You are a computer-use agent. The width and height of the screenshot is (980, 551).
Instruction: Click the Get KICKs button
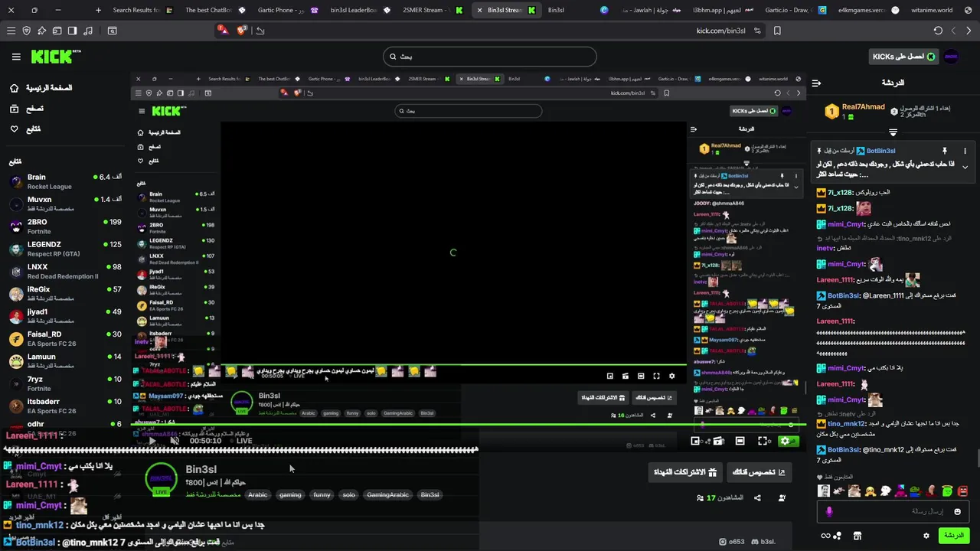tap(903, 57)
